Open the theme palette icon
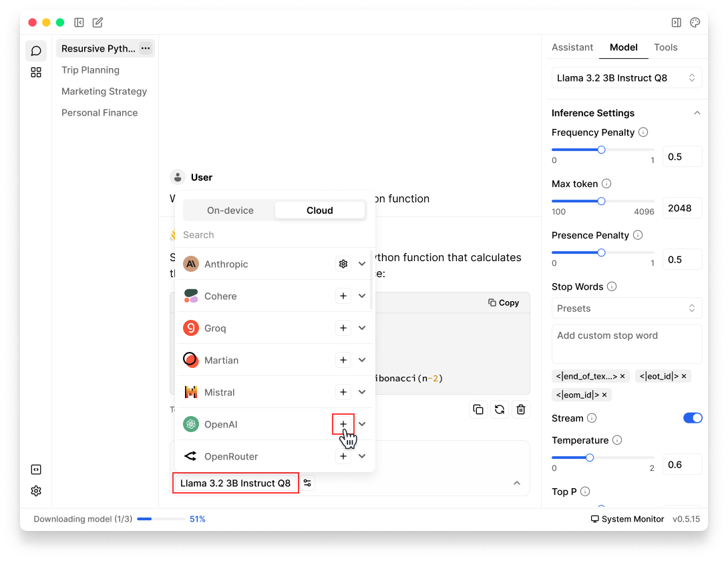 [x=695, y=22]
